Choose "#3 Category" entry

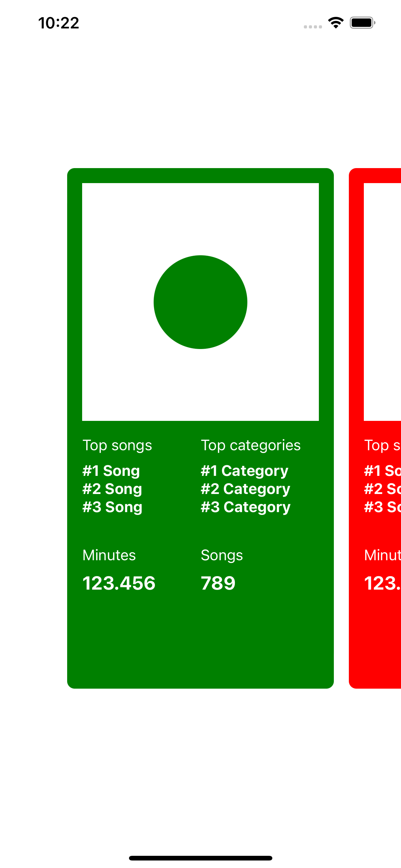[x=245, y=507]
